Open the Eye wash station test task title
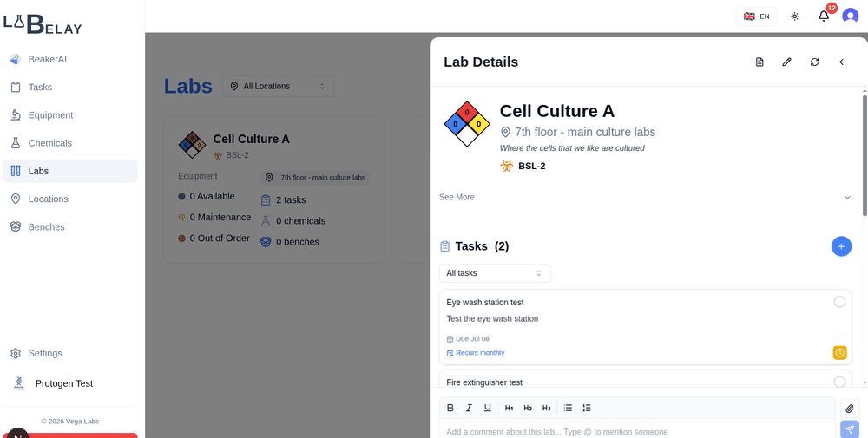 click(485, 302)
